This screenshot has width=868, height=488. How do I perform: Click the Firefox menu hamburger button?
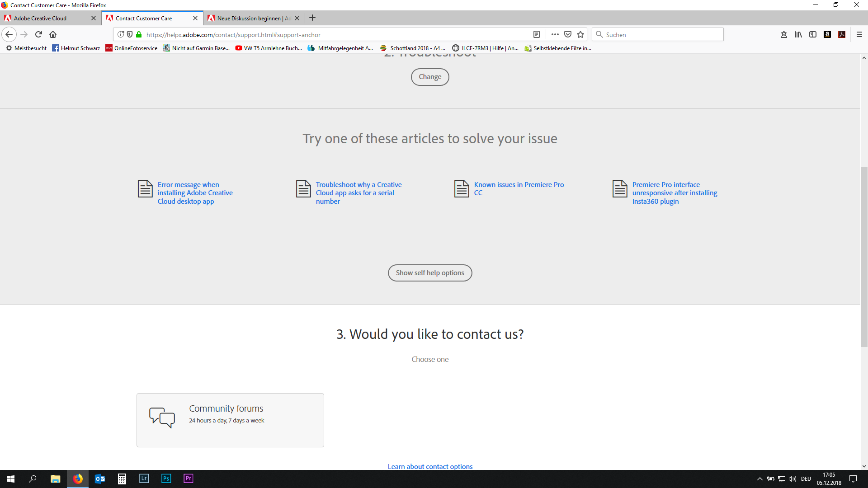[x=859, y=34]
